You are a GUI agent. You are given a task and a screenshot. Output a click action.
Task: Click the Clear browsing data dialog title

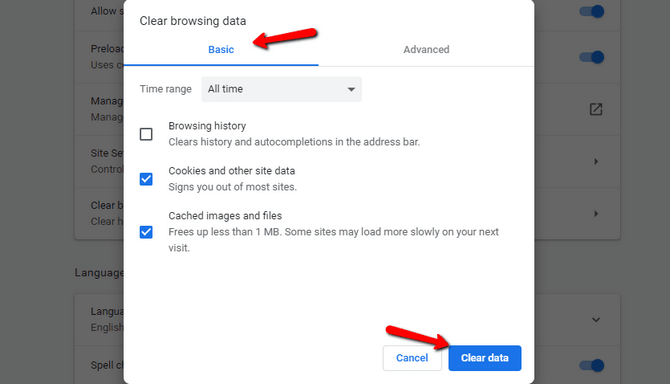point(193,21)
